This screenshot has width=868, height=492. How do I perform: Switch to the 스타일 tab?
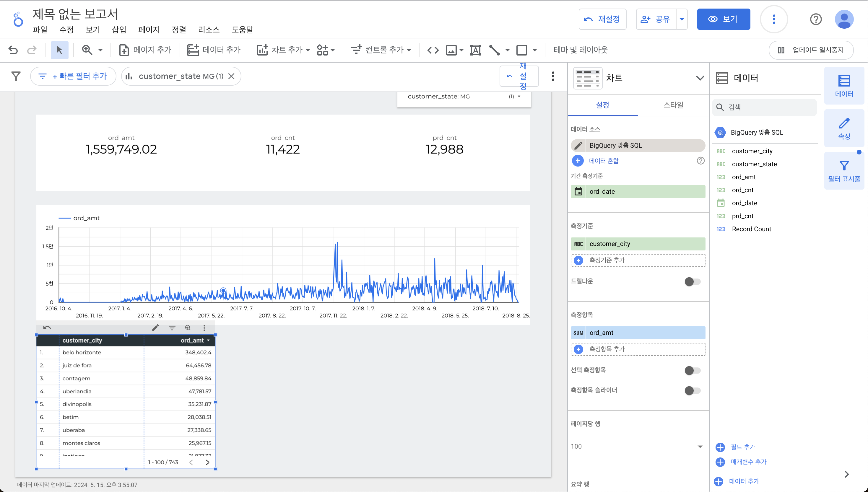673,105
